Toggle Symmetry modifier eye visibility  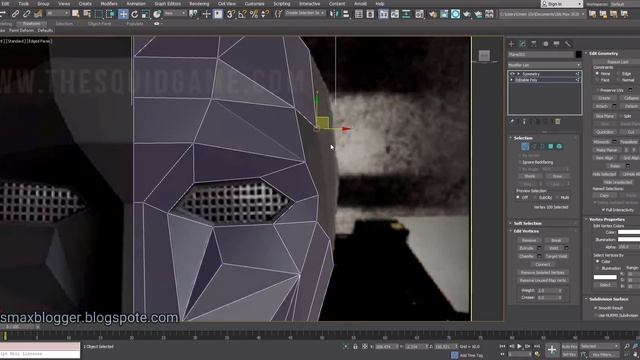512,74
